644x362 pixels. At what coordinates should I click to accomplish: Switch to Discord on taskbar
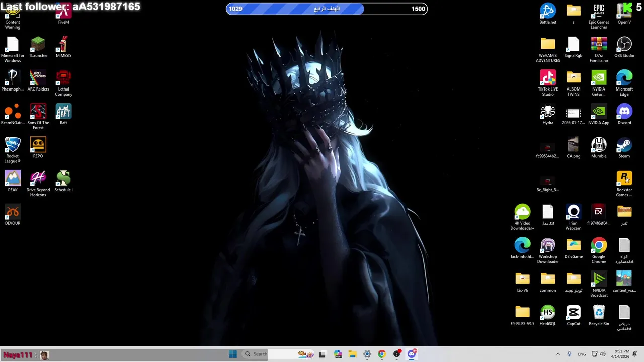412,354
